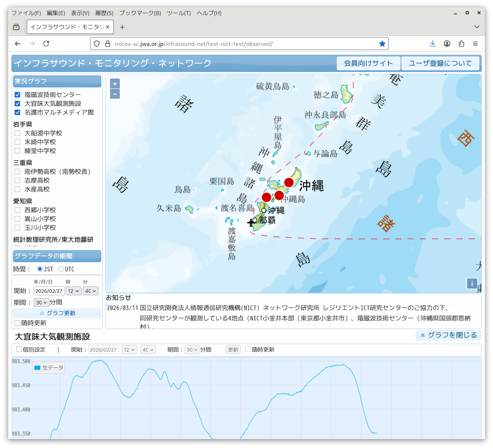Reload the page in browser
This screenshot has width=493, height=448.
coord(46,44)
